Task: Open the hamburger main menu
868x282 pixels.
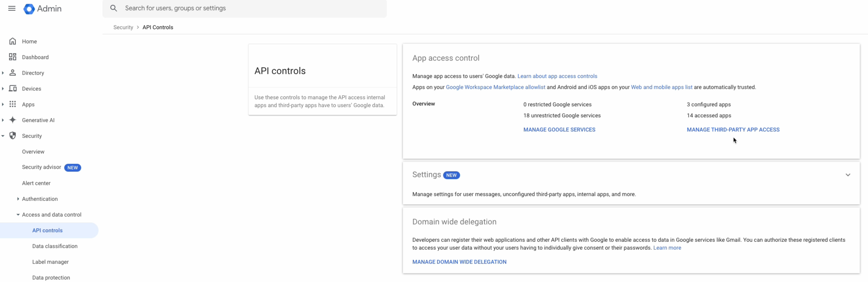Action: 12,8
